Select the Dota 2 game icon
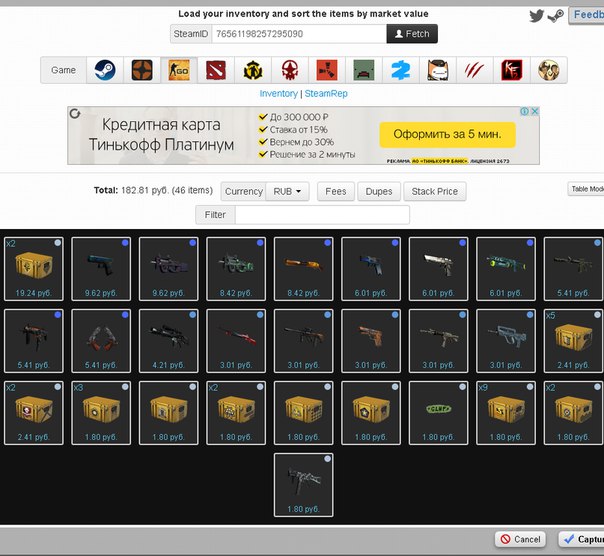 [x=216, y=70]
